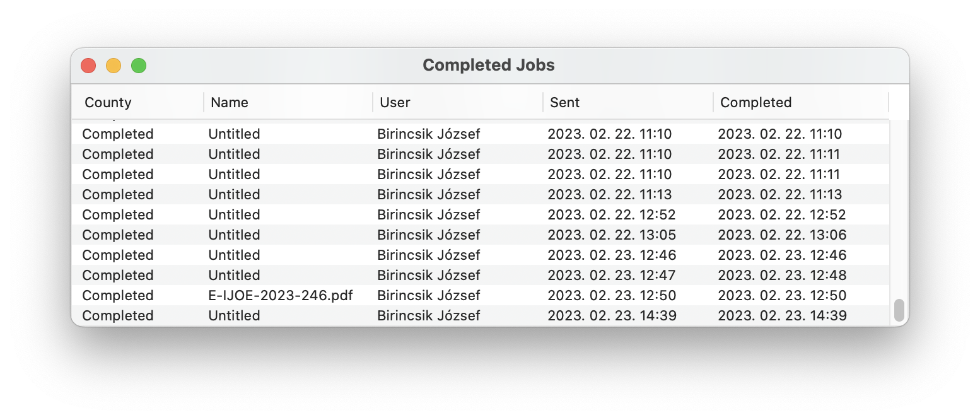Choose the job sent at 12:47

[x=611, y=275]
